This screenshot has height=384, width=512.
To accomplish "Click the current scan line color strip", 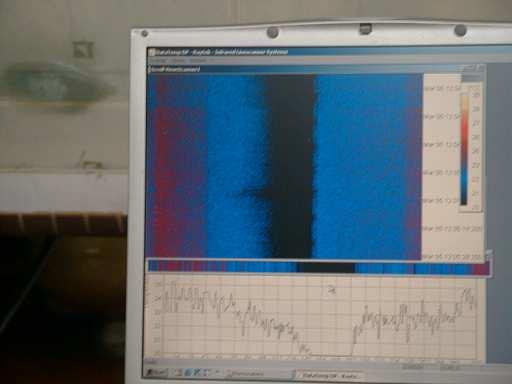I will pyautogui.click(x=318, y=268).
